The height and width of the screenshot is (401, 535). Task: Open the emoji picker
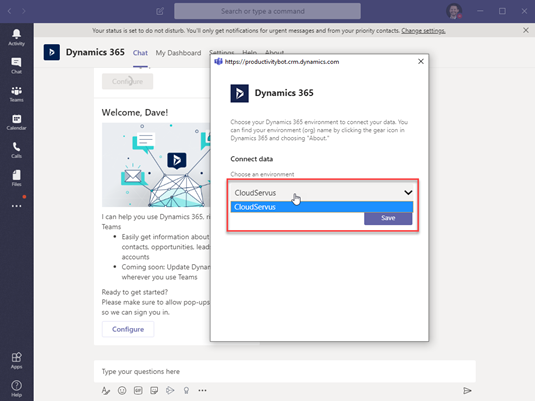(x=122, y=390)
